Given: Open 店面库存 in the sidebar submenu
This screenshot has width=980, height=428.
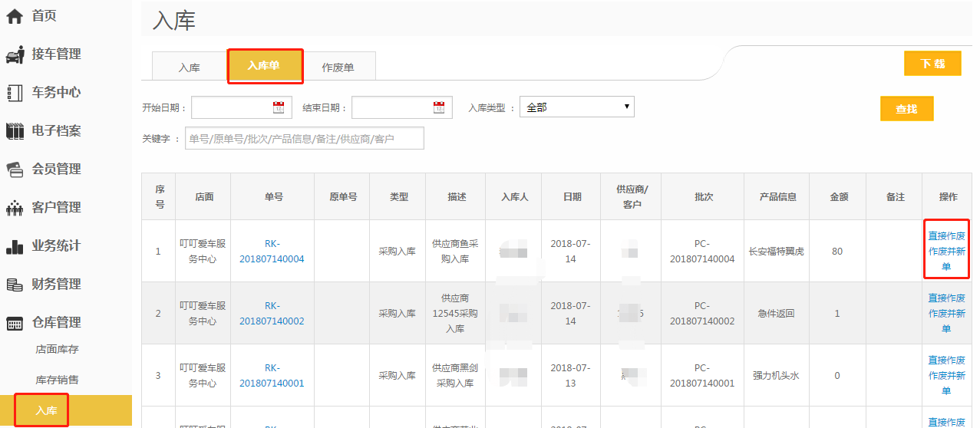Looking at the screenshot, I should coord(57,350).
